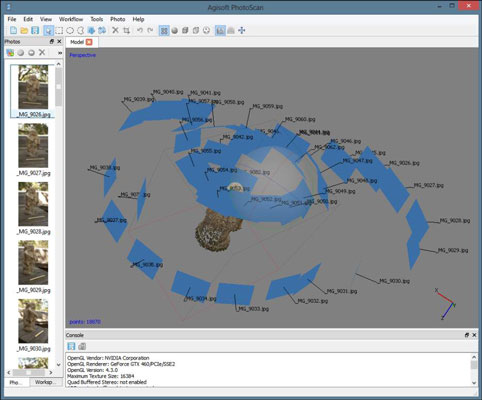Switch to Wireframe view mode

click(x=196, y=31)
